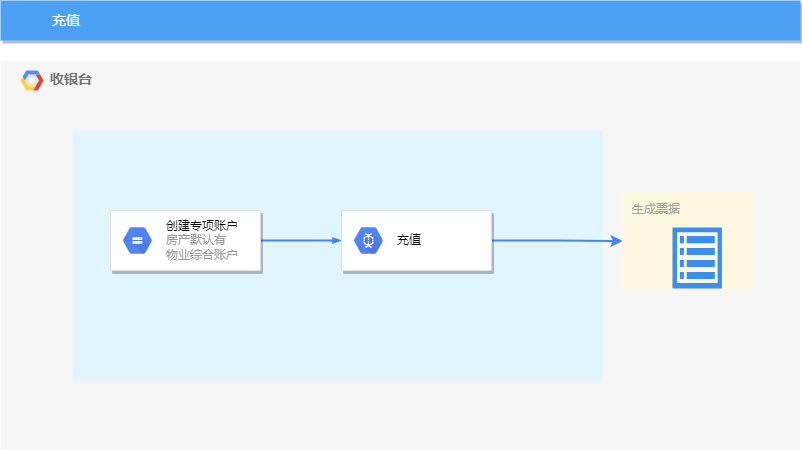Select the blue list icon under 生成票据
This screenshot has height=450, width=802.
696,258
